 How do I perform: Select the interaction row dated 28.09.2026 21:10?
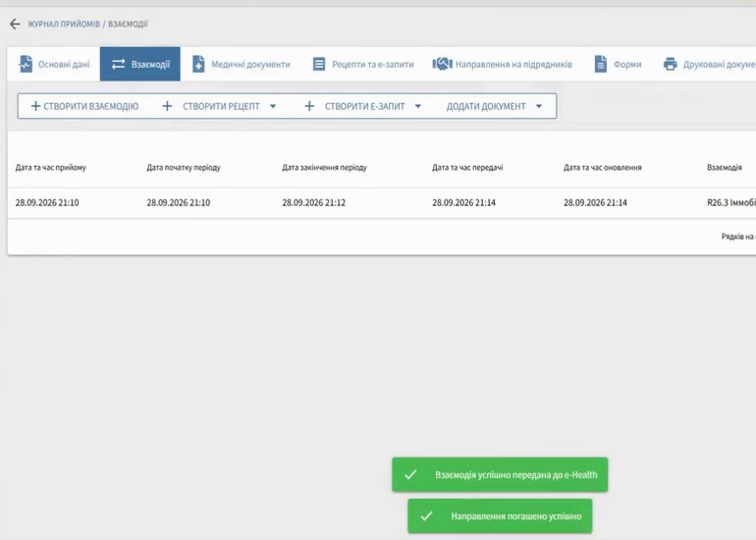(382, 203)
